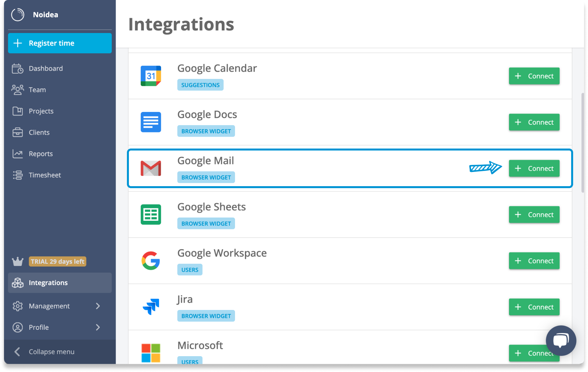
Task: Click the Google Sheets logo icon
Action: point(151,215)
